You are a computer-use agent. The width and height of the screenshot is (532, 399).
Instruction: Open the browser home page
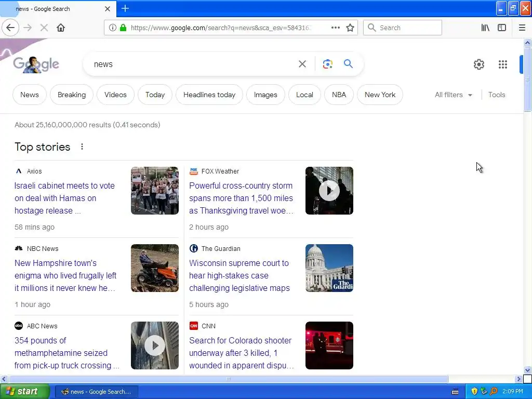(61, 28)
